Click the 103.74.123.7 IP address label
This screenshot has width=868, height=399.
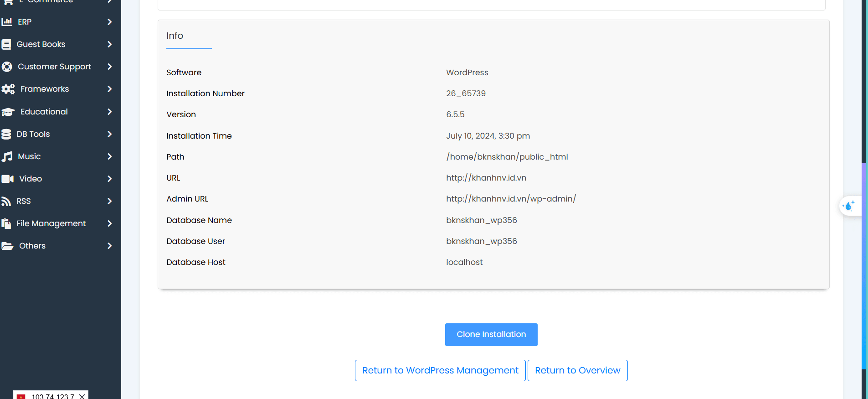53,396
